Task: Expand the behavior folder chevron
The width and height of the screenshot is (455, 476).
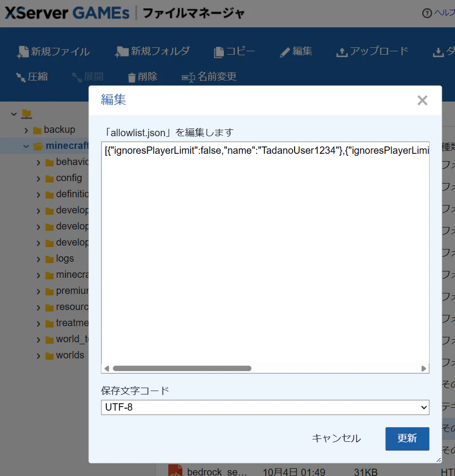Action: (38, 163)
